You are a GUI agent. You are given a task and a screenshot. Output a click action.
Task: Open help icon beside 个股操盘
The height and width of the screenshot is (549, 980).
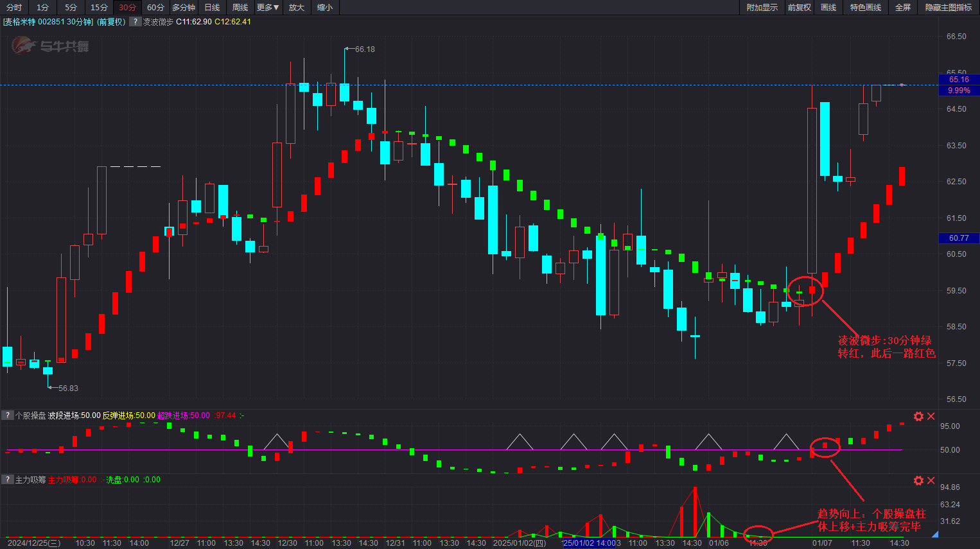pos(7,415)
